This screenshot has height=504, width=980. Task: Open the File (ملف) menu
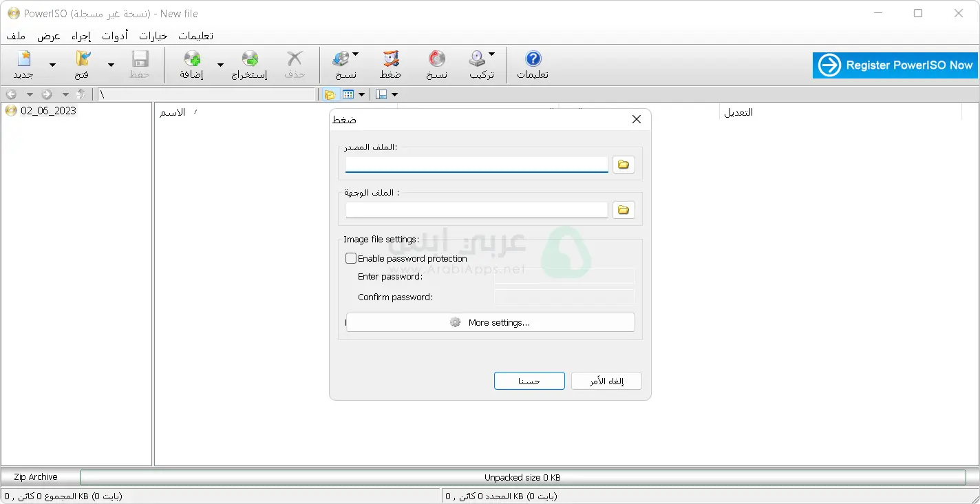tap(17, 36)
